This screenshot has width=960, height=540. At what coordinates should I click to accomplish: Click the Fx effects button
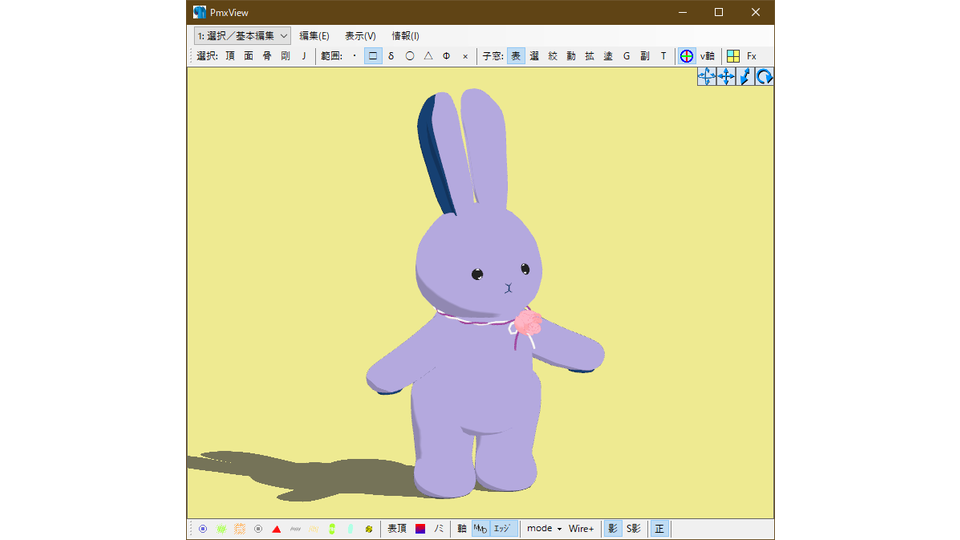pos(751,56)
